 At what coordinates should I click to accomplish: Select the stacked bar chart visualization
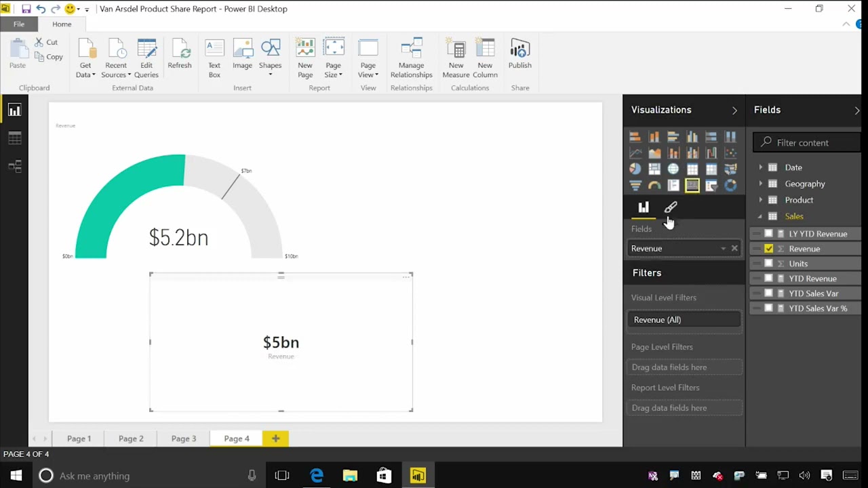635,137
